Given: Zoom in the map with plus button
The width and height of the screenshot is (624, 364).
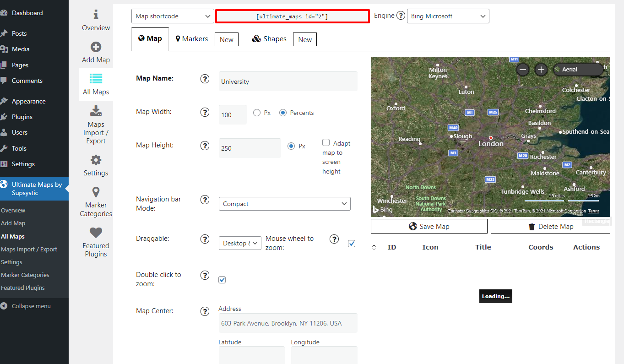Looking at the screenshot, I should [541, 70].
